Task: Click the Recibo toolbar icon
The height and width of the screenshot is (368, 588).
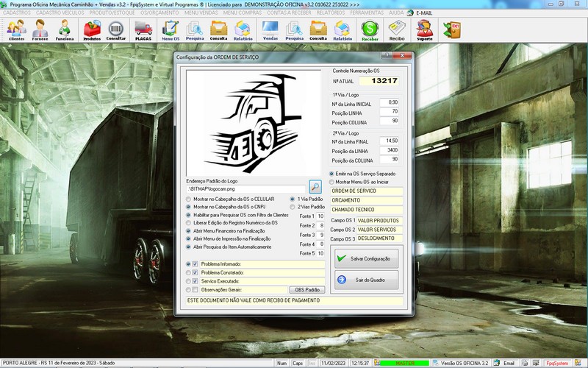Action: coord(397,29)
